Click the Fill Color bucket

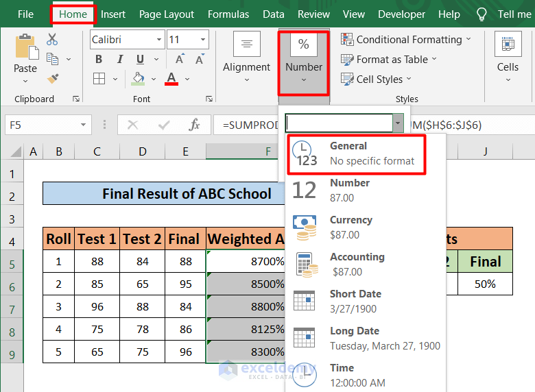point(138,79)
